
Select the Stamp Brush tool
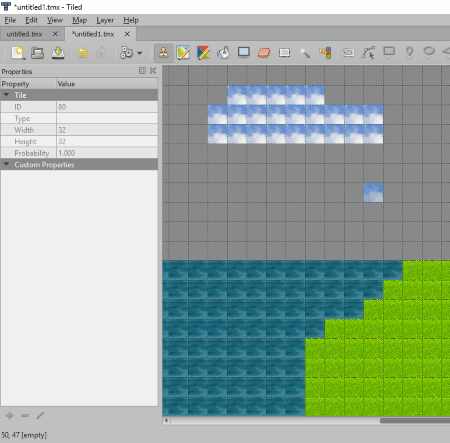click(163, 53)
